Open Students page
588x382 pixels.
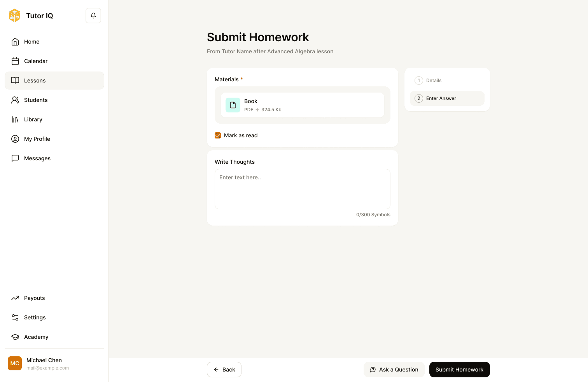pos(54,100)
